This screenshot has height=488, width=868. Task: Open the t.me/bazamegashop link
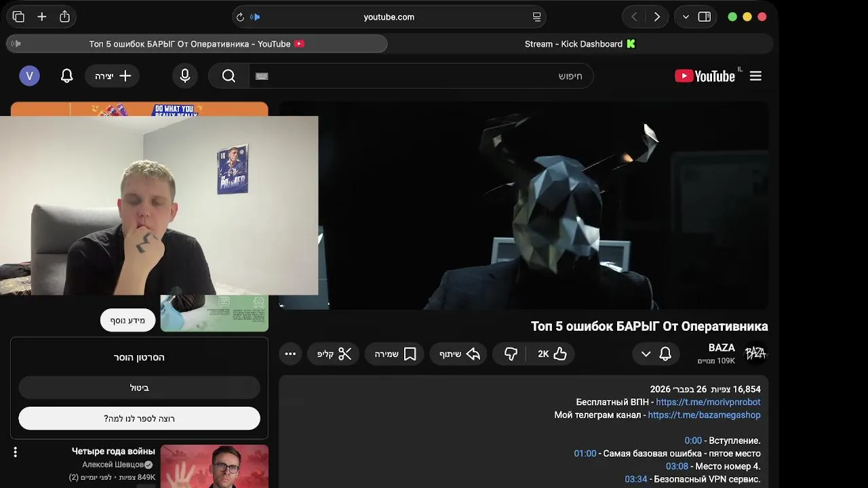click(x=704, y=415)
